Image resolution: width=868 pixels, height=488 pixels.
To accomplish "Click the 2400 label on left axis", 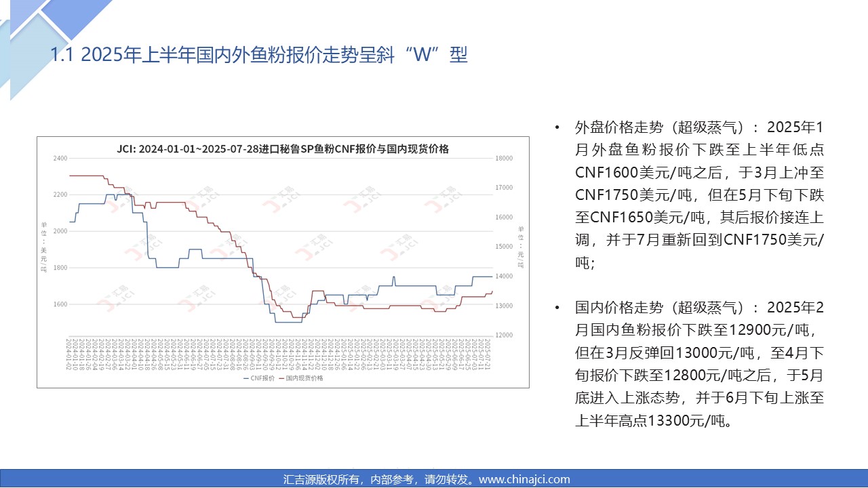I will (60, 159).
